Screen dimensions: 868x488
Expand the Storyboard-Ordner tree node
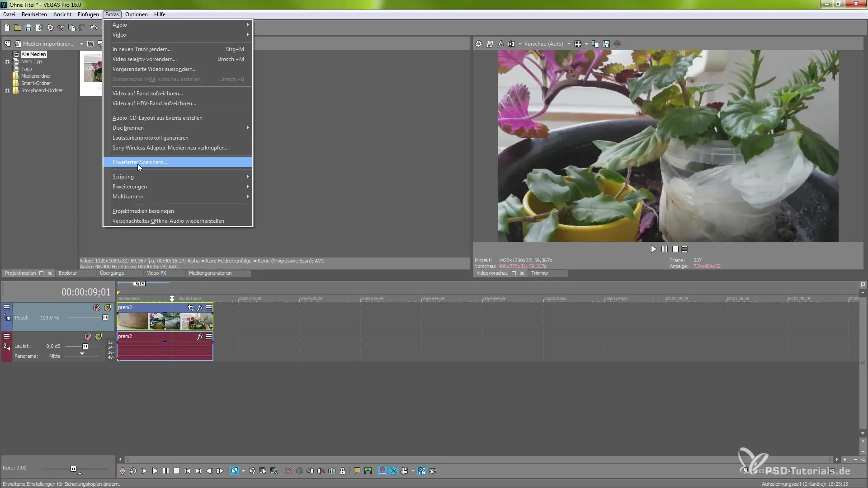[x=7, y=90]
